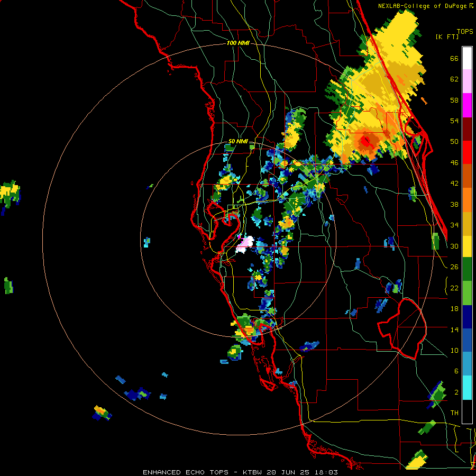Click the light pink legend color block
This screenshot has width=476, height=476.
pyautogui.click(x=467, y=81)
